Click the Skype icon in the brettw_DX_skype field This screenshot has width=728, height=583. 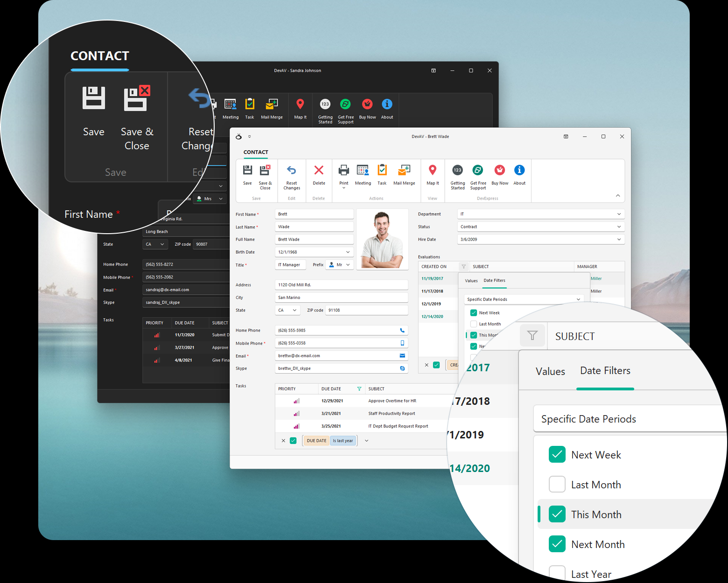click(402, 368)
